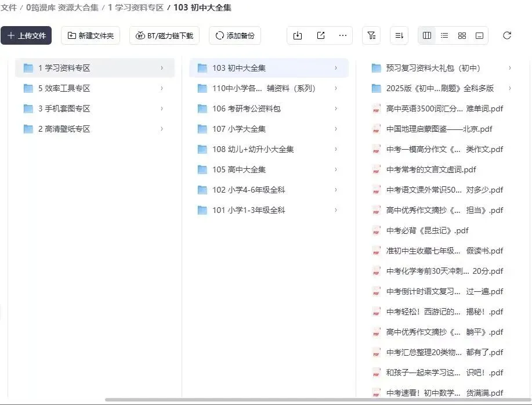Expand chevron of 106 考研考公资料包
Image resolution: width=532 pixels, height=405 pixels.
336,109
